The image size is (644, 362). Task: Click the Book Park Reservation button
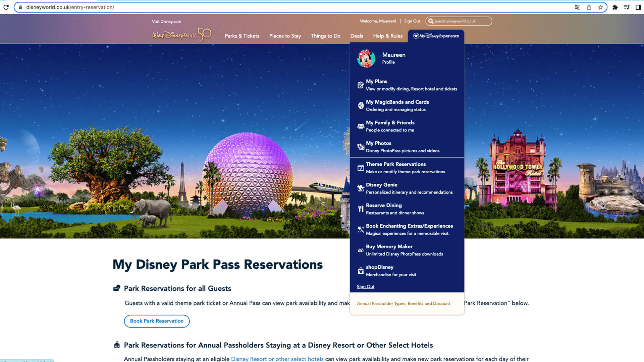tap(157, 321)
